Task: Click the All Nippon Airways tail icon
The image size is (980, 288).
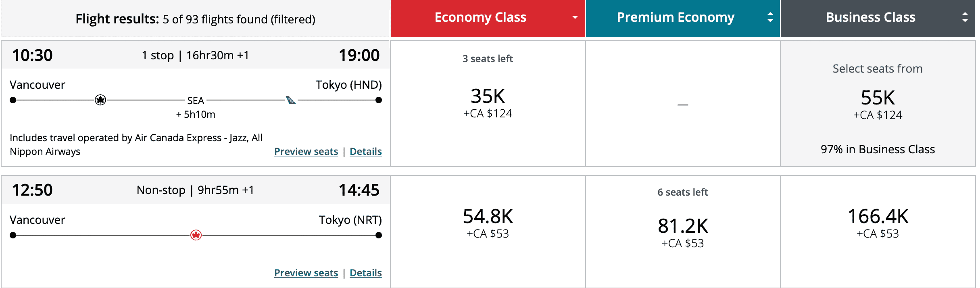Action: pos(291,100)
